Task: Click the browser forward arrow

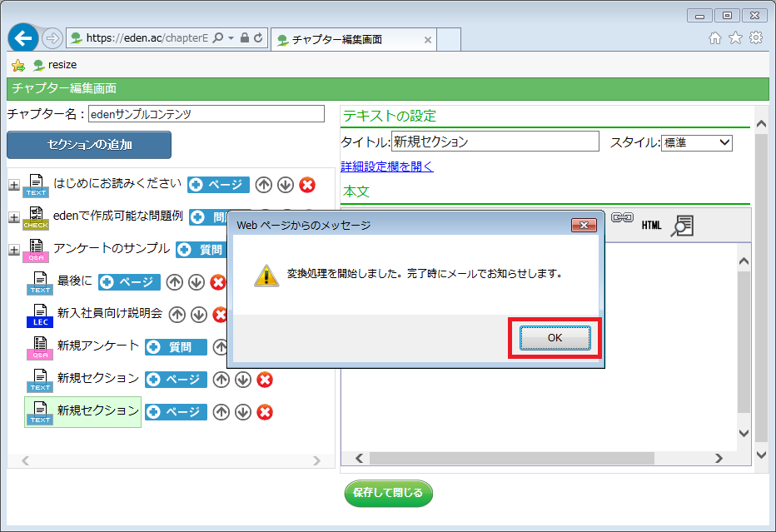Action: (52, 38)
